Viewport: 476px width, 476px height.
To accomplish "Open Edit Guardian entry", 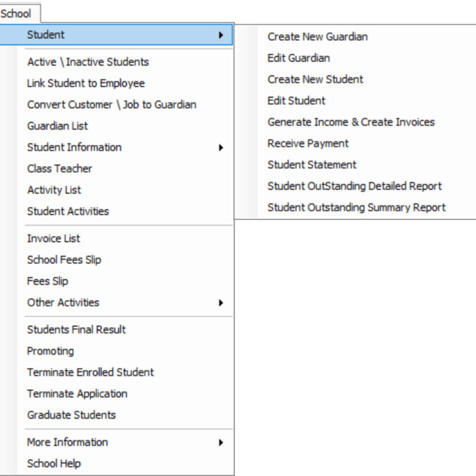I will pyautogui.click(x=299, y=58).
